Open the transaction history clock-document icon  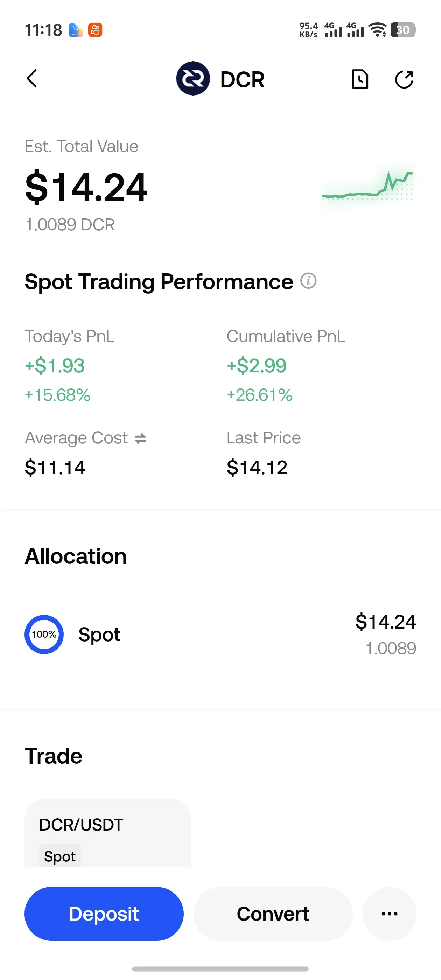pos(360,79)
